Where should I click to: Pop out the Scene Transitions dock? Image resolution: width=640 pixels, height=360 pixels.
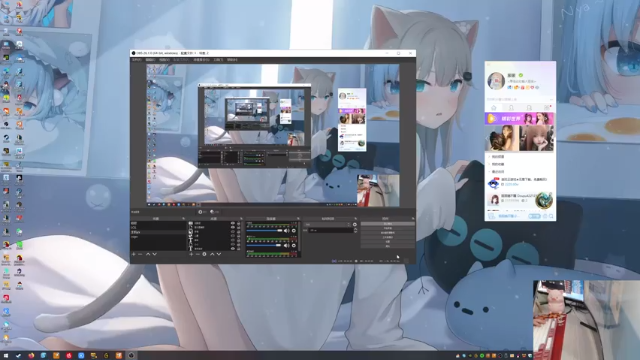coord(356,218)
